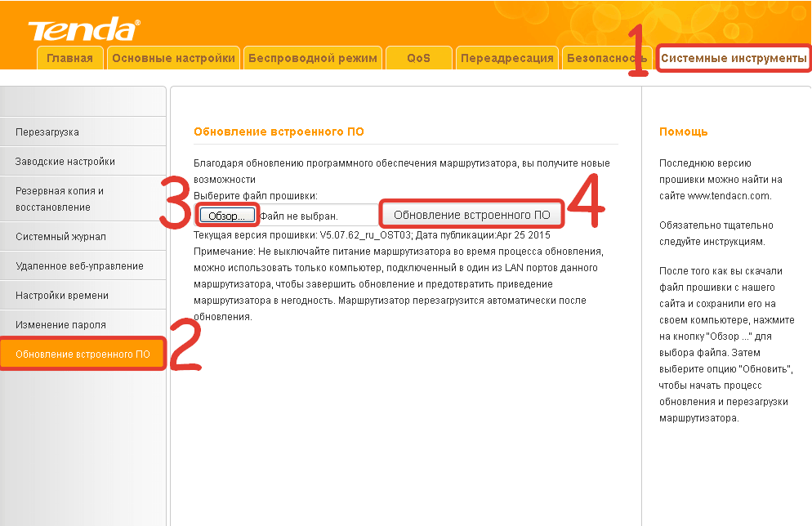
Task: Select Изменение пароля sidebar entry
Action: point(60,325)
